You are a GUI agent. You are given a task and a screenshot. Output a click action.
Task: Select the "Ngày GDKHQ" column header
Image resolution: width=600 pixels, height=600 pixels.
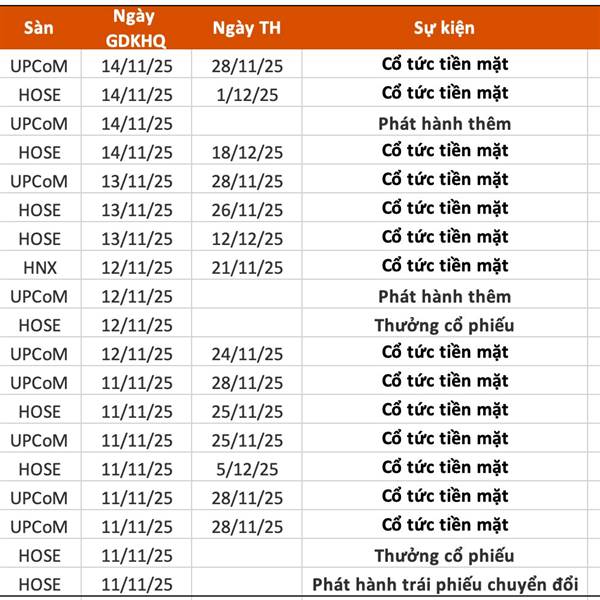click(137, 28)
